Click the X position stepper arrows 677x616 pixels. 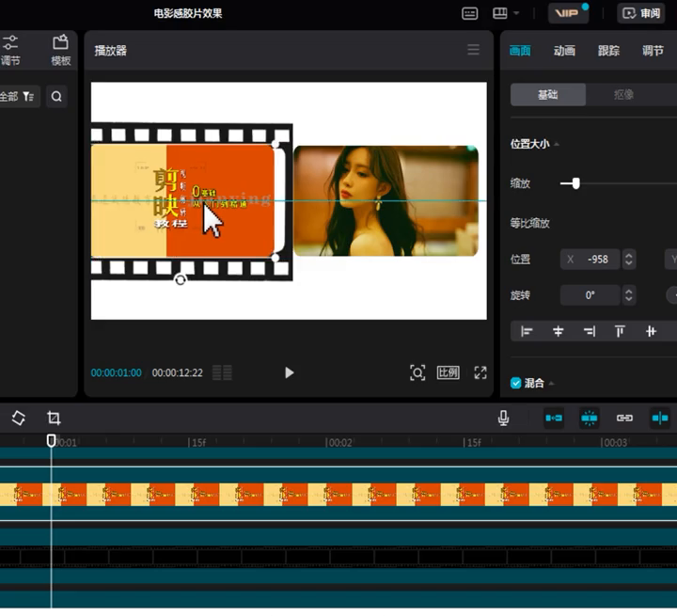tap(629, 260)
